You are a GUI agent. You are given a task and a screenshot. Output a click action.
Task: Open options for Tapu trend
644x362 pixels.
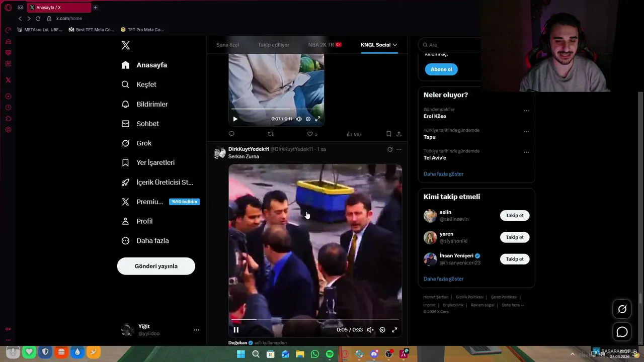pos(526,132)
